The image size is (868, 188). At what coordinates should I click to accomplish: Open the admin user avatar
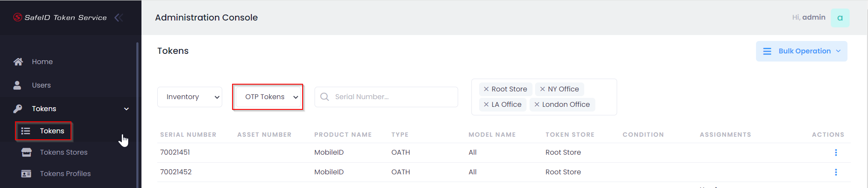click(x=840, y=18)
